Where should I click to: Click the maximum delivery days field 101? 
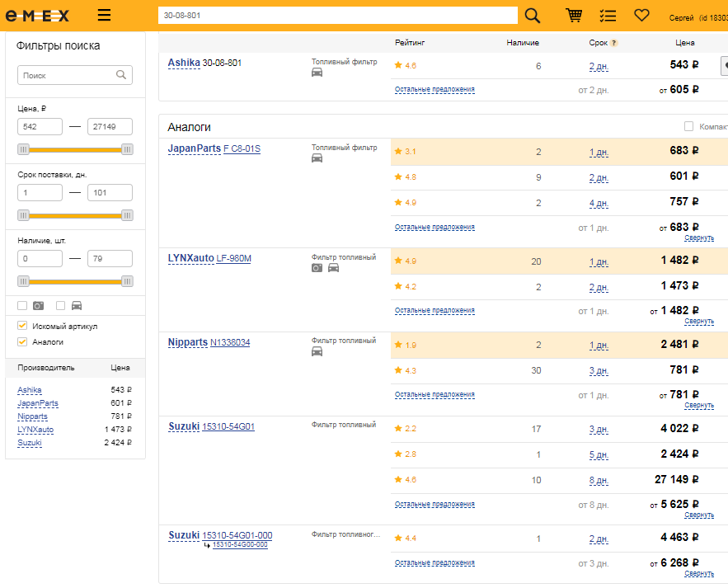pyautogui.click(x=110, y=192)
